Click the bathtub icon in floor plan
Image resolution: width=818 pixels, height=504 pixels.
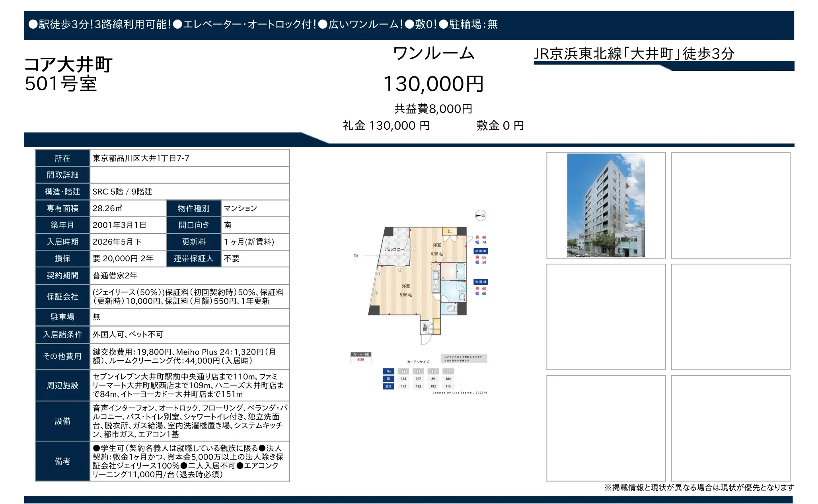pyautogui.click(x=461, y=272)
